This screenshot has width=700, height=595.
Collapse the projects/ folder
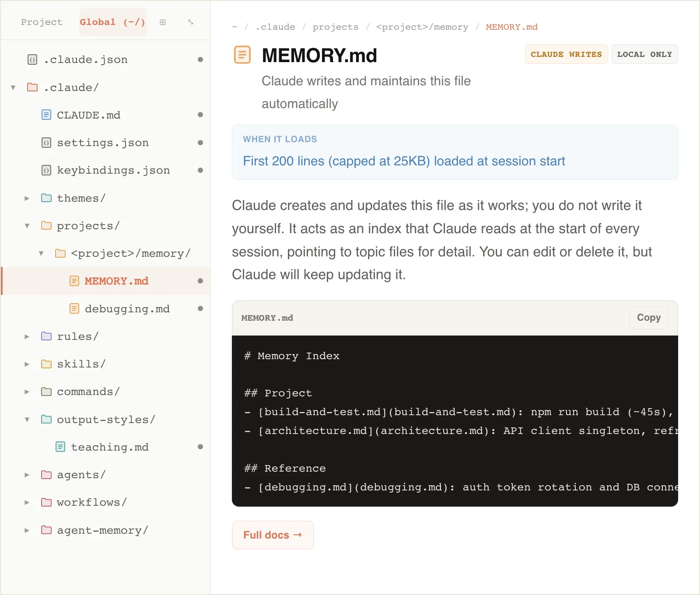point(27,226)
